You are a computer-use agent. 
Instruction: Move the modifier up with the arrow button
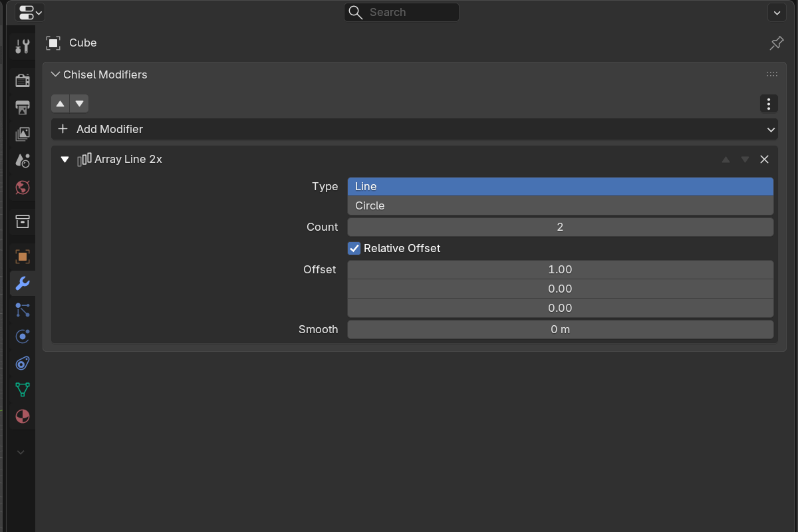[61, 104]
